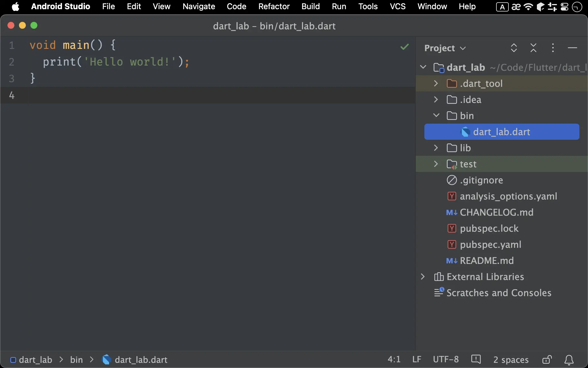Click the green inspection checkmark in editor
Image resolution: width=588 pixels, height=368 pixels.
(x=405, y=47)
